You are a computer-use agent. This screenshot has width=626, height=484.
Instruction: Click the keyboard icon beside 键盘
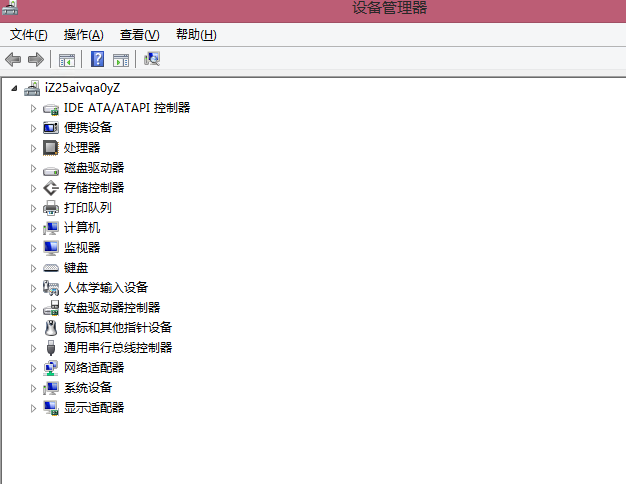tap(51, 268)
